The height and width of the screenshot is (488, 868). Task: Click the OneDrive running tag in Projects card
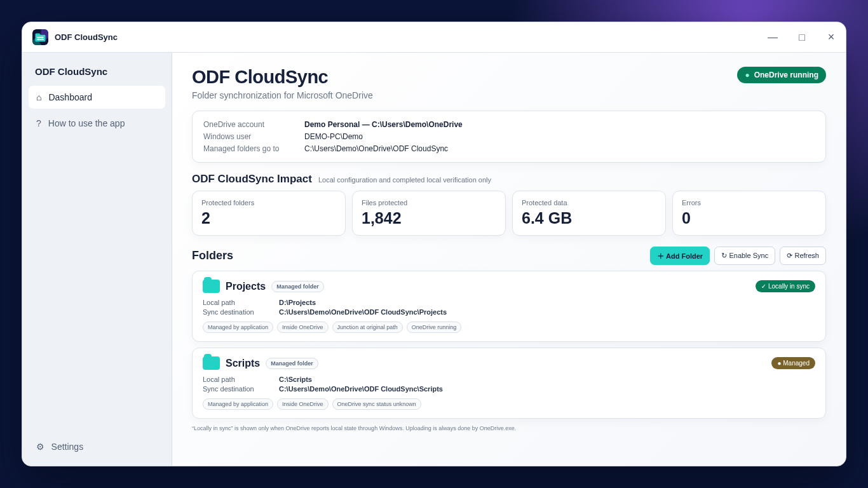click(x=434, y=327)
